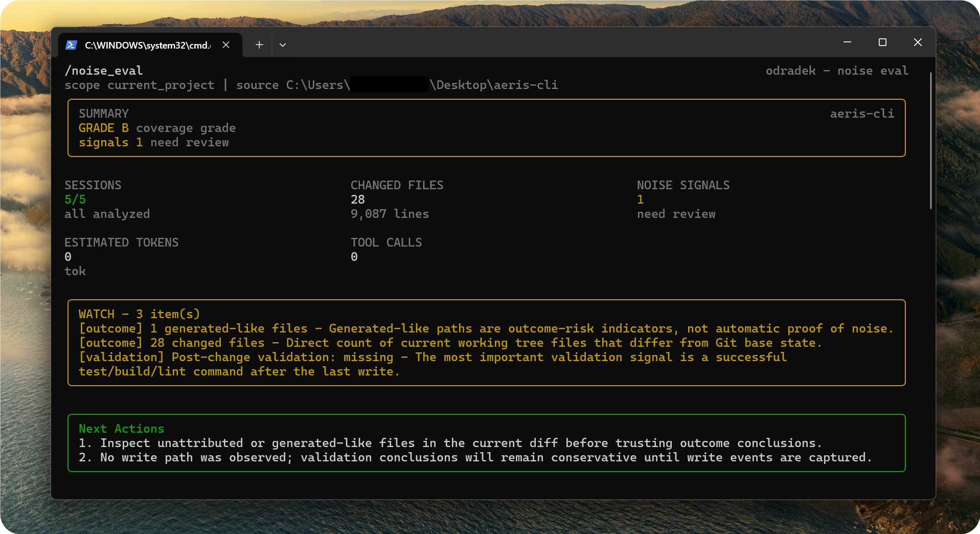Minimize the terminal window
980x534 pixels.
(x=847, y=42)
